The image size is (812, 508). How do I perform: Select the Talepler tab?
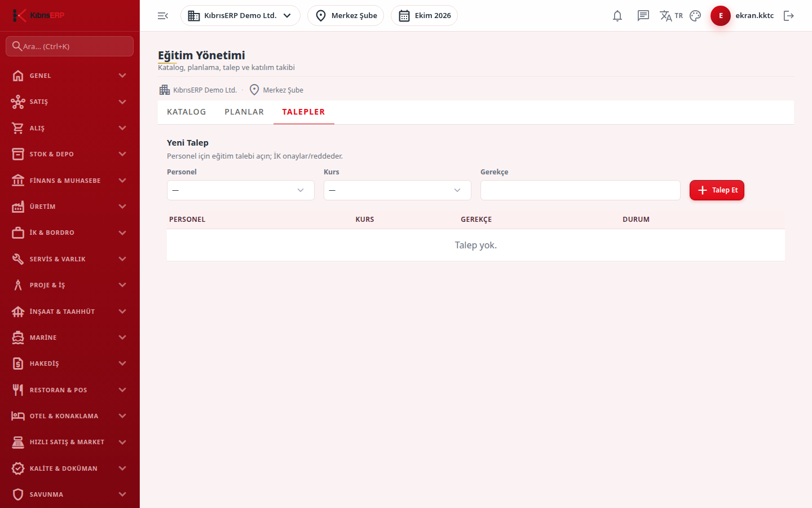tap(304, 112)
